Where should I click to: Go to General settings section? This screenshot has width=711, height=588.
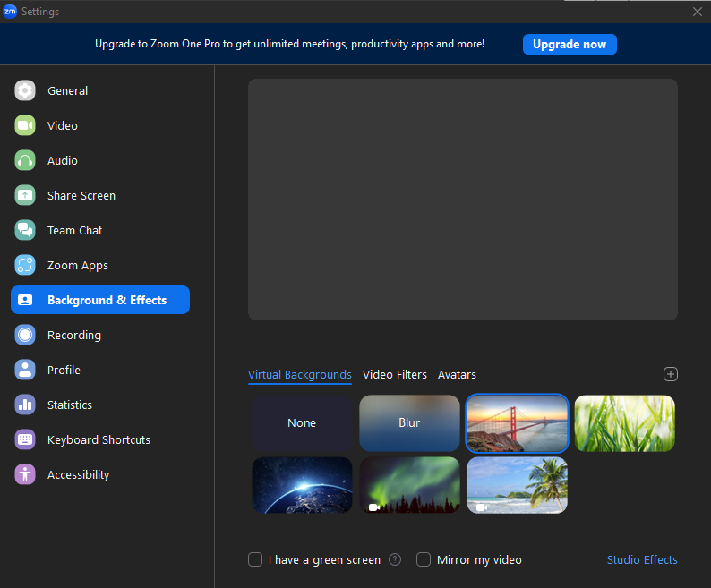tap(100, 90)
